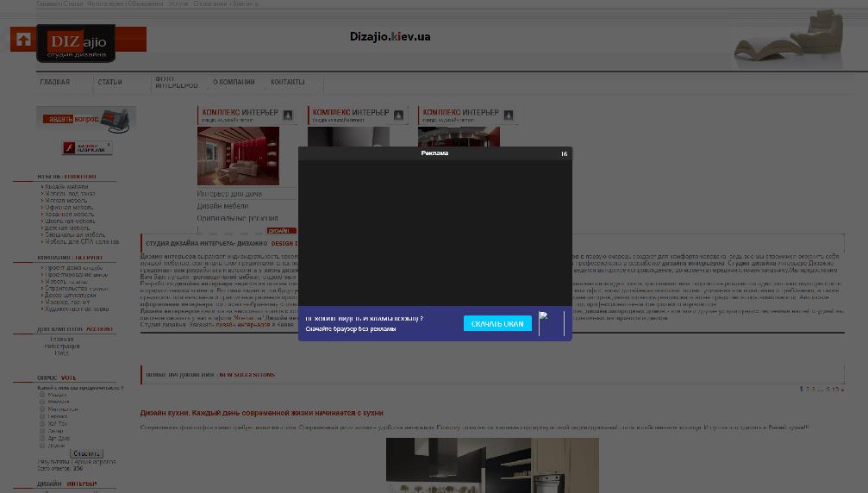The height and width of the screenshot is (493, 868).
Task: Click the DIZajio studio logo
Action: click(x=76, y=43)
